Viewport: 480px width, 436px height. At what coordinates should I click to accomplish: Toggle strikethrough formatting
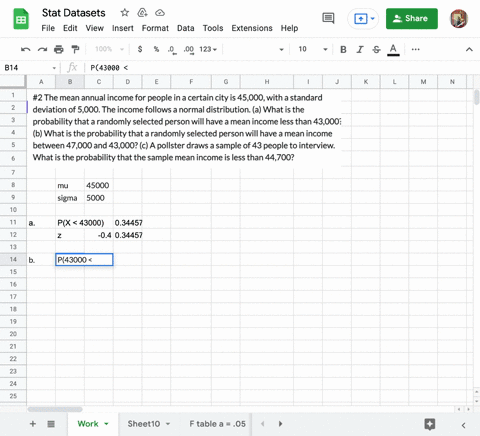376,50
